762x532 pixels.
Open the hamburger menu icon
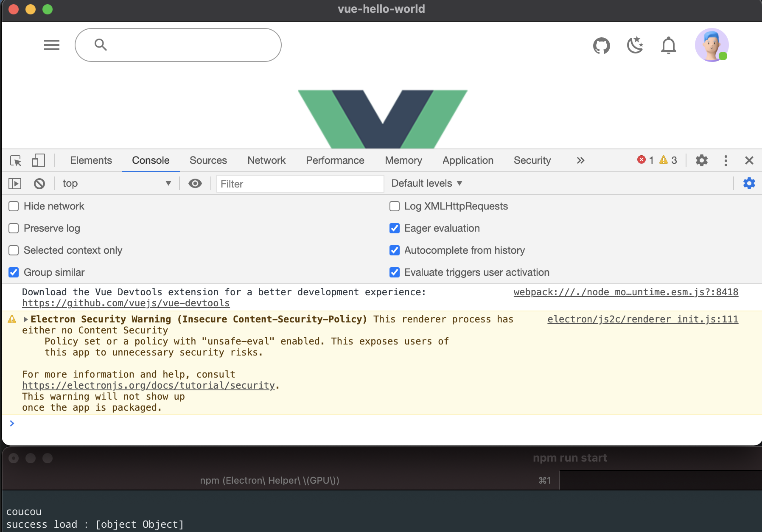tap(52, 45)
